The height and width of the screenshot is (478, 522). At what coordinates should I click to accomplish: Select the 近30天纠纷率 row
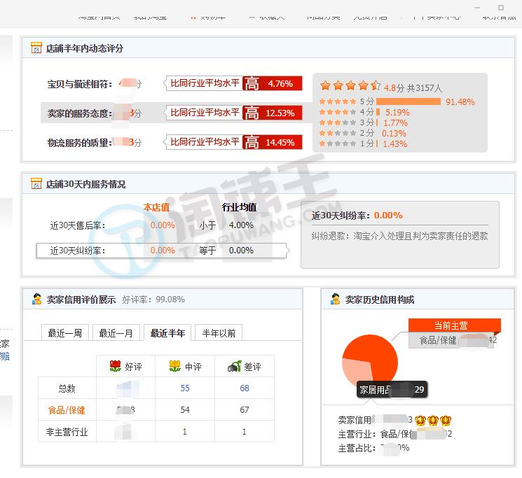pyautogui.click(x=162, y=250)
